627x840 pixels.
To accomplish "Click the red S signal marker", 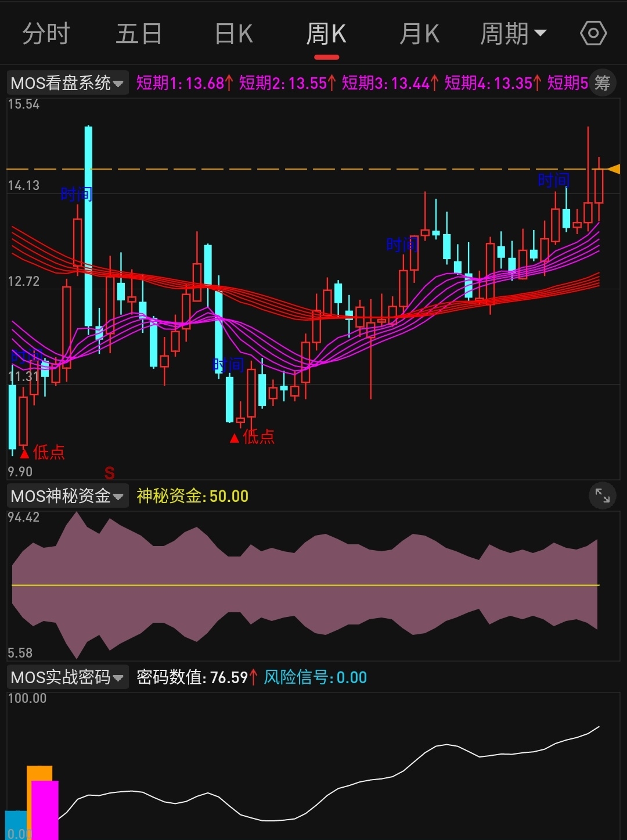I will 109,473.
